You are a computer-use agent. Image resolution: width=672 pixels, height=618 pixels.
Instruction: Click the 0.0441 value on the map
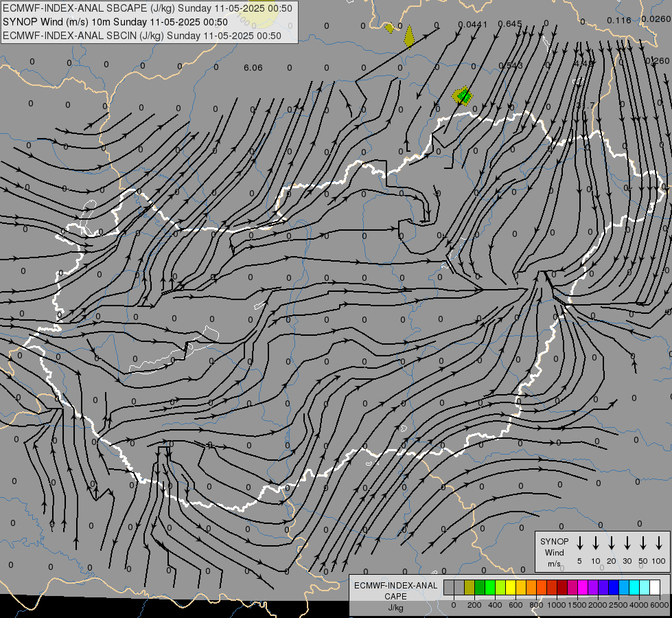[x=473, y=25]
